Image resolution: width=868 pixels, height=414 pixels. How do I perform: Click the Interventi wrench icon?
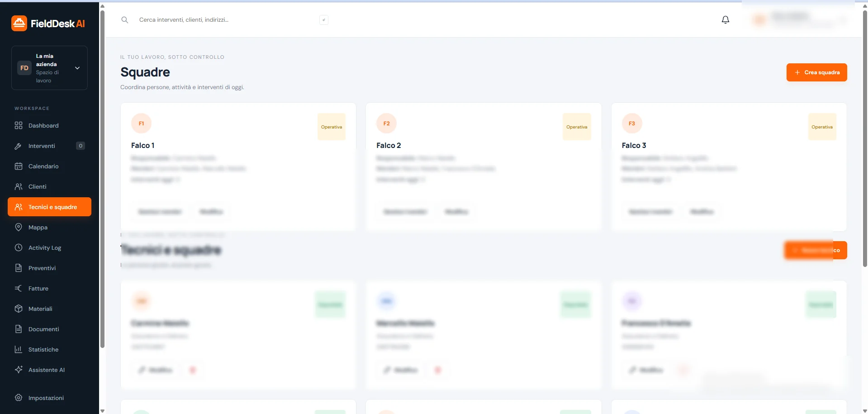(19, 146)
